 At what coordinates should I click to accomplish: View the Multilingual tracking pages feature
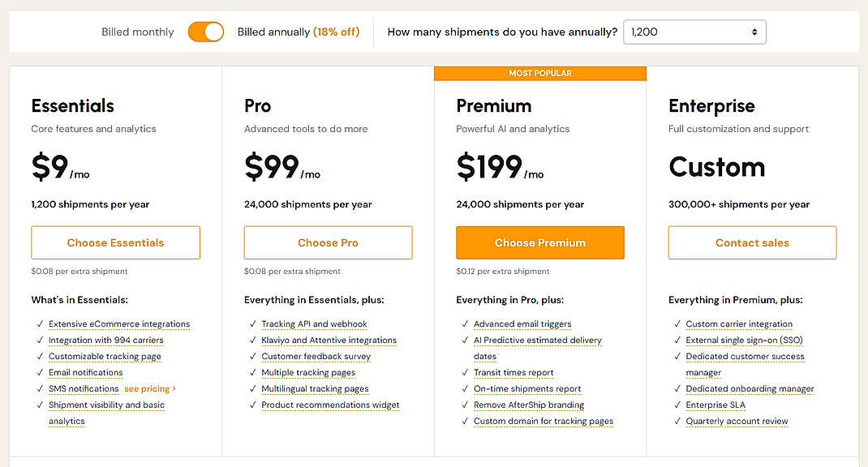click(315, 388)
